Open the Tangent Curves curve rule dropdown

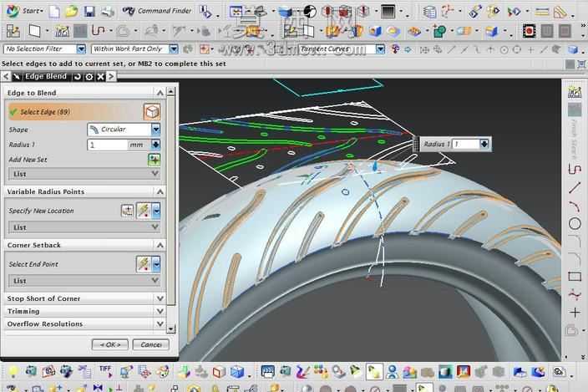coord(380,49)
